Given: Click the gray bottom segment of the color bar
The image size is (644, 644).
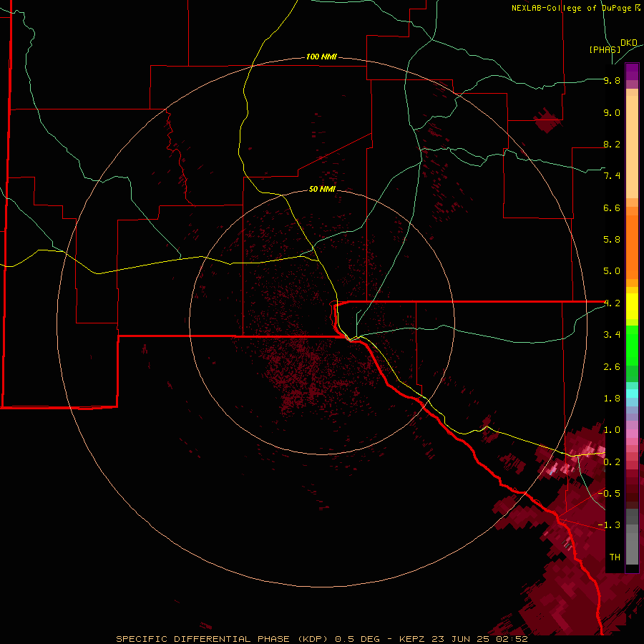Looking at the screenshot, I should click(632, 549).
